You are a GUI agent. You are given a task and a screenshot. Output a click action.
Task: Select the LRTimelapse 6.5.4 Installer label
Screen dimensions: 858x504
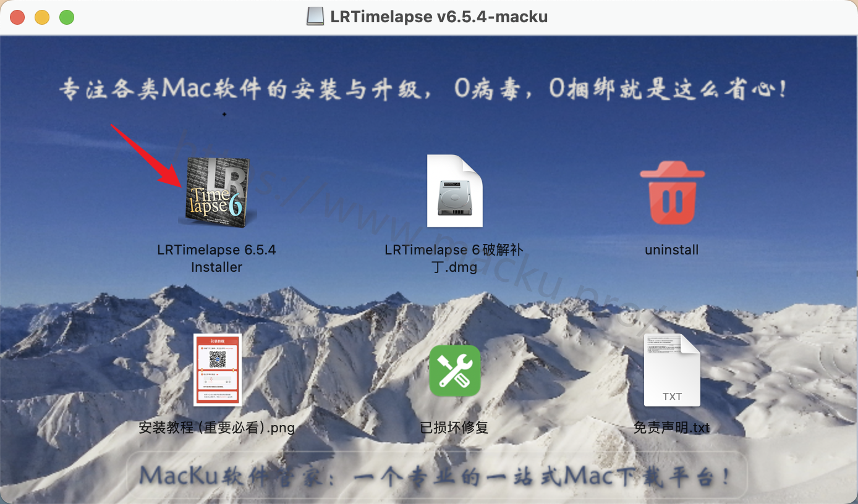click(216, 258)
